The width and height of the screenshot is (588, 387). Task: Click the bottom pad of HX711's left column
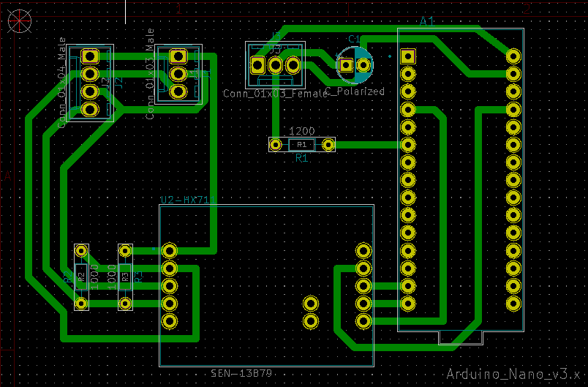(170, 321)
